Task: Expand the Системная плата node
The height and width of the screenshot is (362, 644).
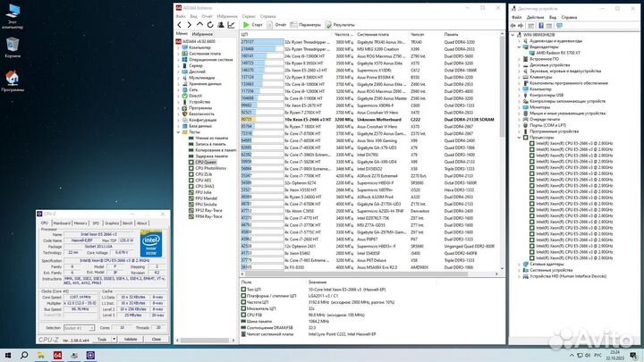Action: click(x=178, y=54)
